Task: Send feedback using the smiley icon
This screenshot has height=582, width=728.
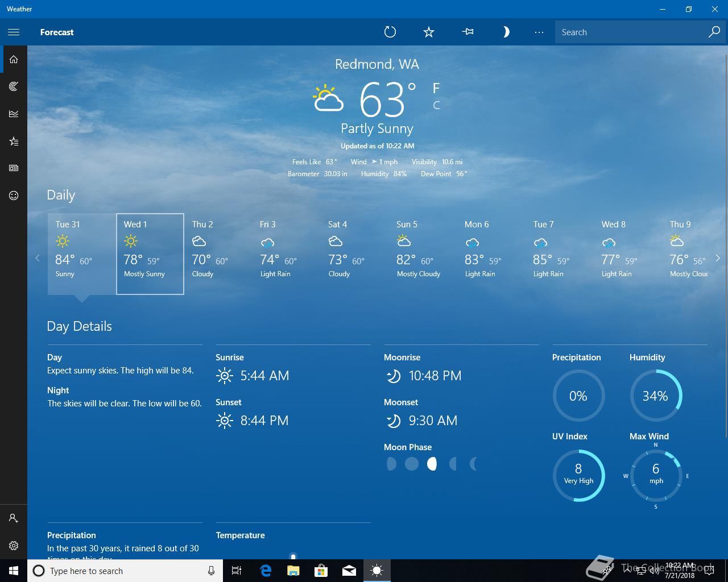Action: (x=14, y=196)
